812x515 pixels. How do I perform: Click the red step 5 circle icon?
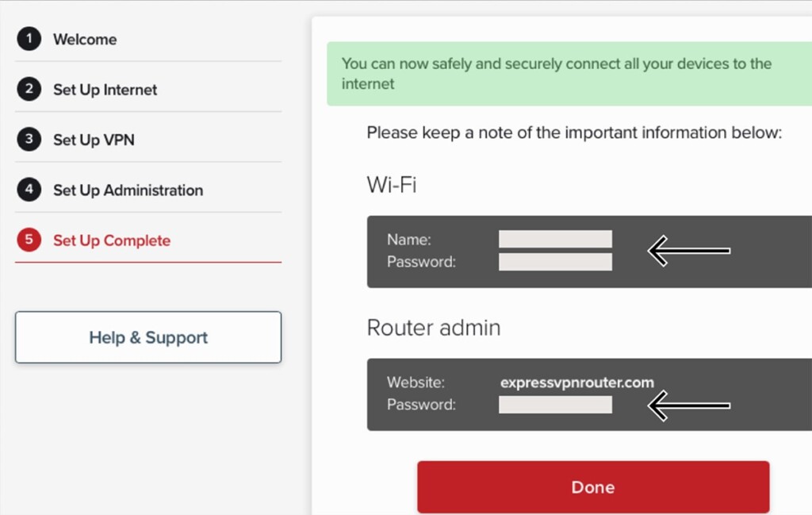click(29, 240)
